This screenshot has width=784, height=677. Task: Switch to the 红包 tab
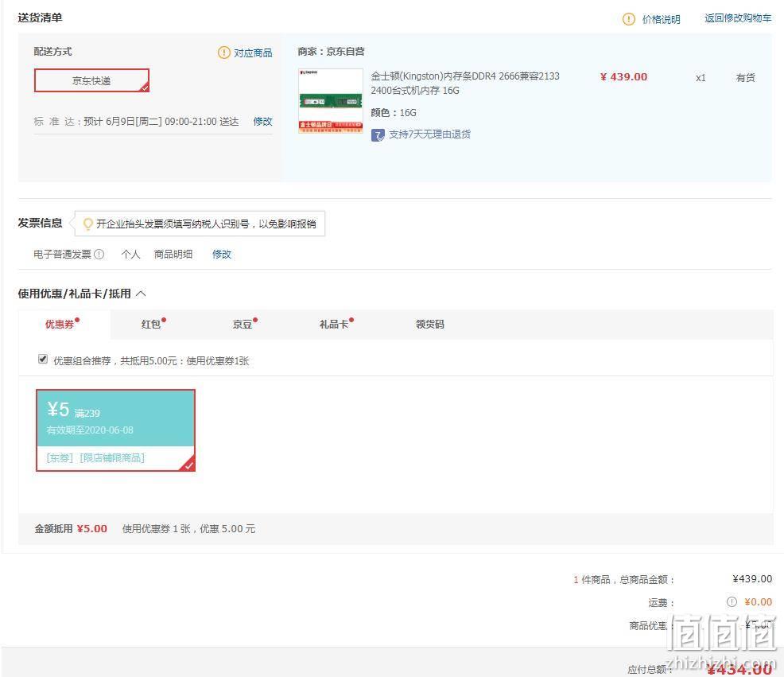(151, 325)
